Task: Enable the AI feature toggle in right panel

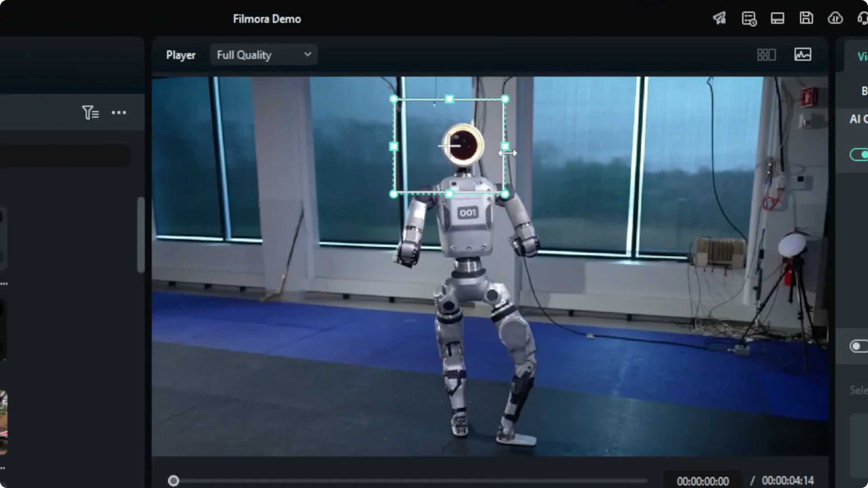Action: coord(859,155)
